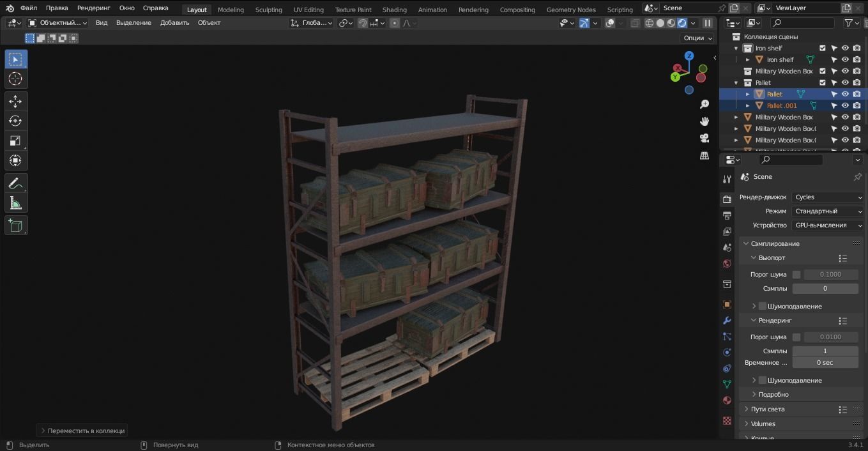Click the viewport zoom magnifier icon

704,104
